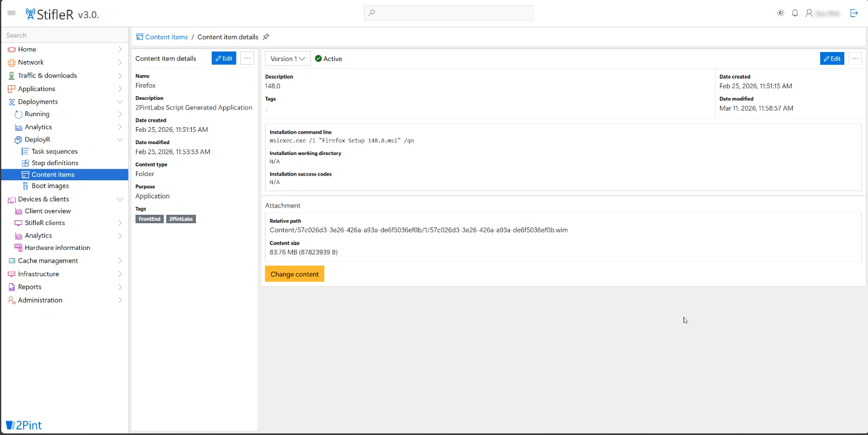Screen dimensions: 868x435
Task: Expand the Home menu chevron
Action: pos(120,50)
